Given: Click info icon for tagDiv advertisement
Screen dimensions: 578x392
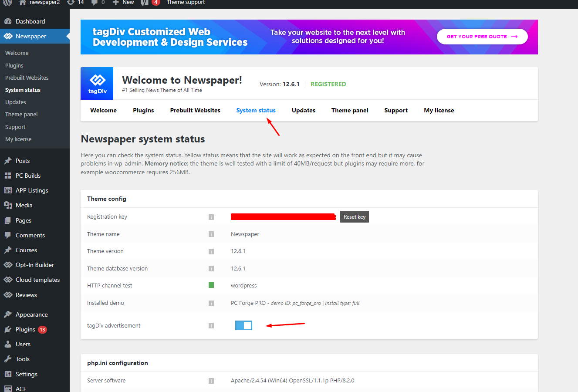Looking at the screenshot, I should point(211,325).
